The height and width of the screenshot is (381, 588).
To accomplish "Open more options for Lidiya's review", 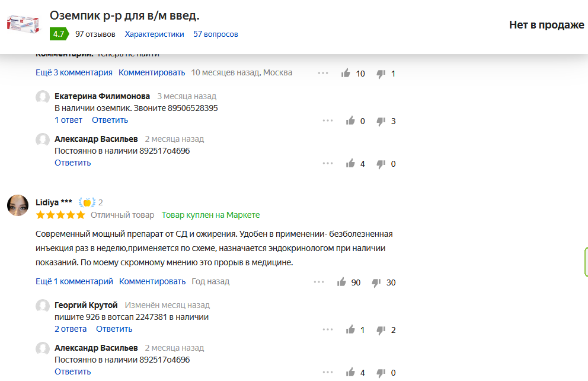I will [x=319, y=281].
